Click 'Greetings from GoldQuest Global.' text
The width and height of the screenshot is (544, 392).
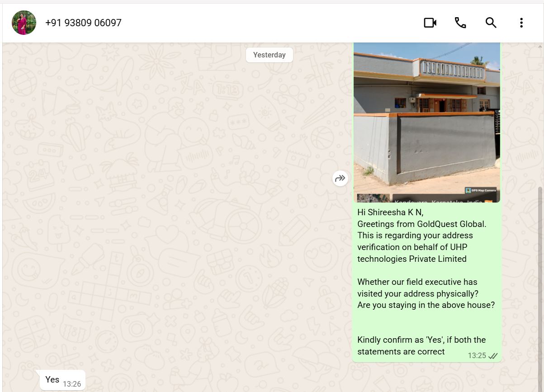(x=421, y=224)
